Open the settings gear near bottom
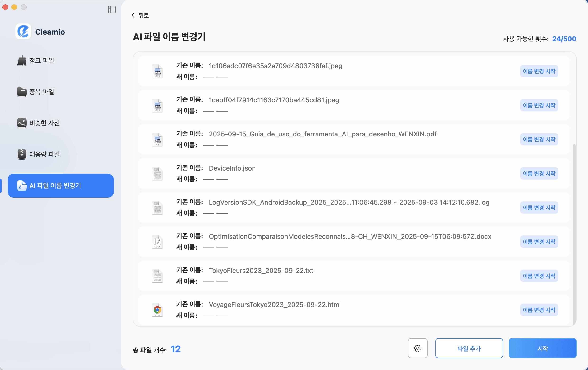The width and height of the screenshot is (588, 370). (418, 348)
